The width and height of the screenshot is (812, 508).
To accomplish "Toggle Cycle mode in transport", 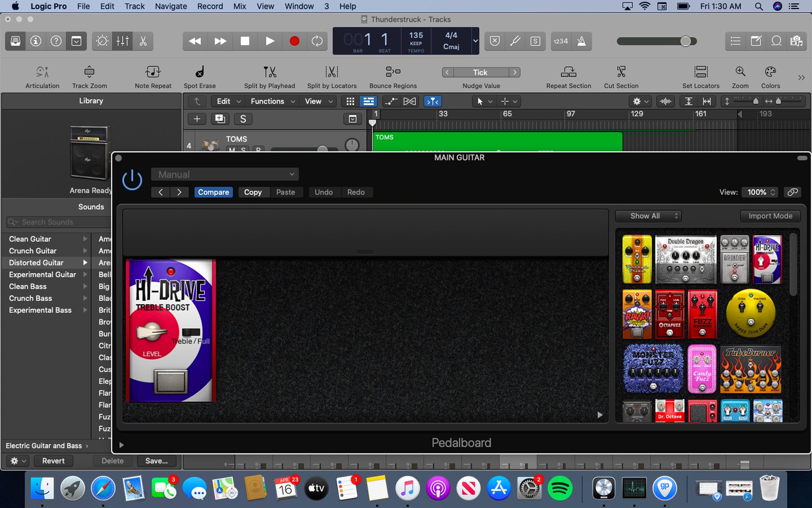I will click(317, 41).
